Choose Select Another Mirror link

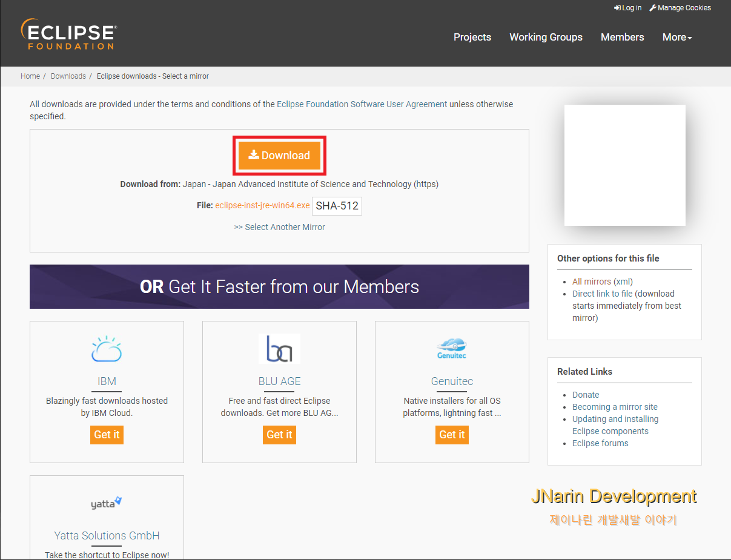click(279, 227)
